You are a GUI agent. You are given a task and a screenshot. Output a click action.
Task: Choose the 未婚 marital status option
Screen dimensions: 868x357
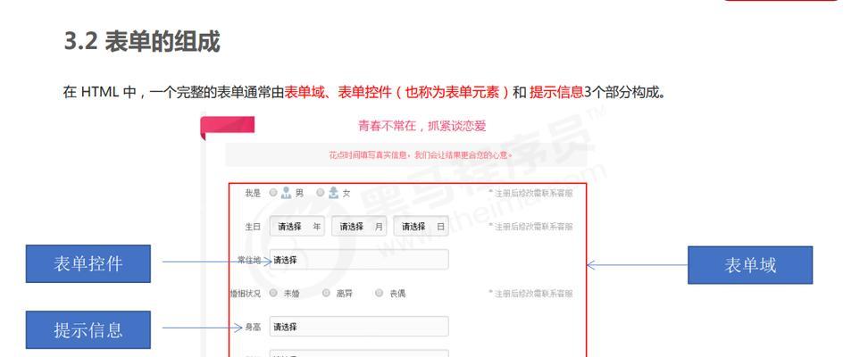[273, 294]
